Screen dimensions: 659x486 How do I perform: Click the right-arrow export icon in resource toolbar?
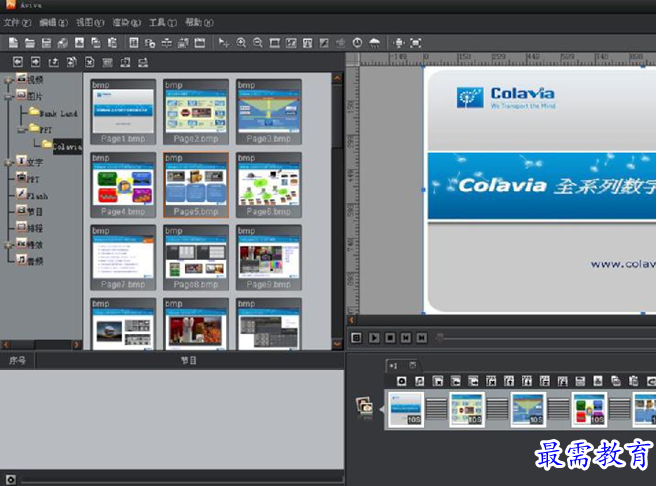tap(36, 62)
